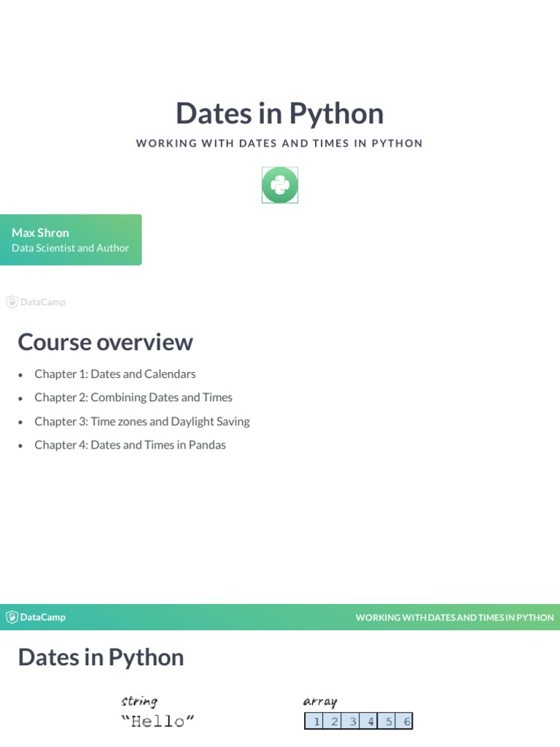Click the handwritten "string" label

point(139,701)
